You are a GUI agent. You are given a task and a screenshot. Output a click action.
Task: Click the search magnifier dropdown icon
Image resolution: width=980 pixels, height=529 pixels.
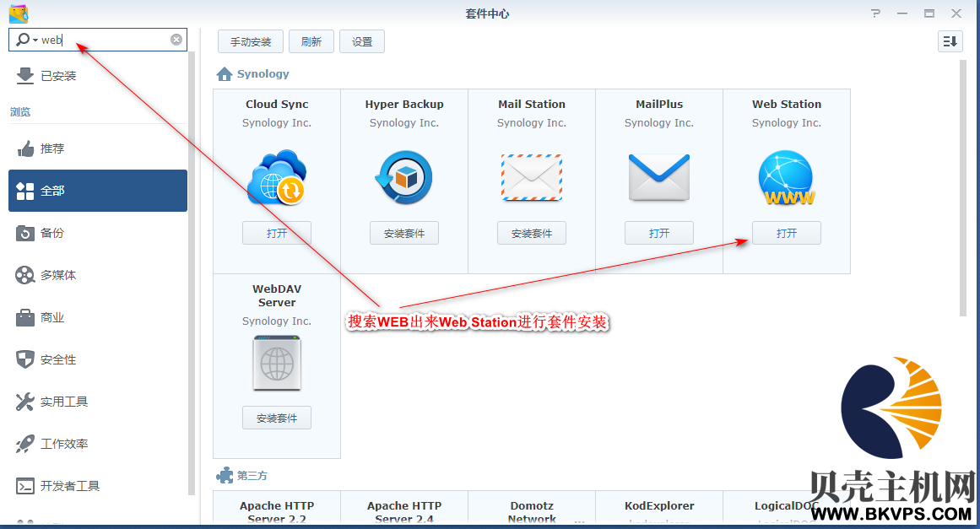(25, 40)
